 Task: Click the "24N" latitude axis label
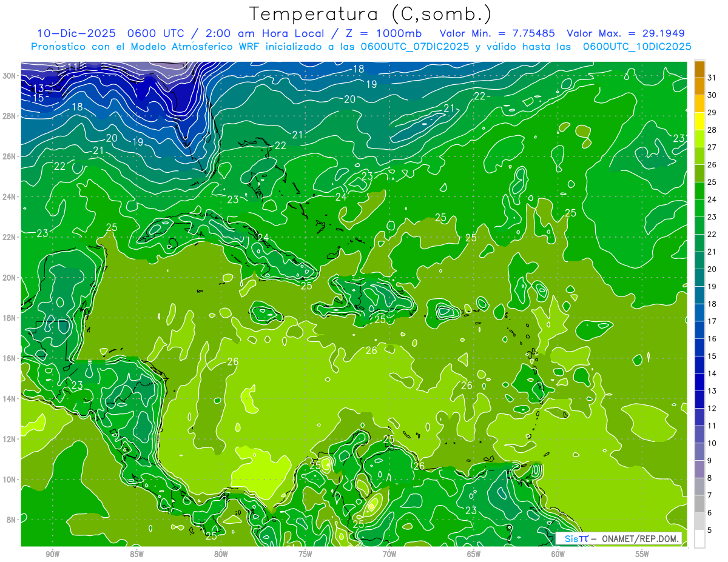point(9,196)
